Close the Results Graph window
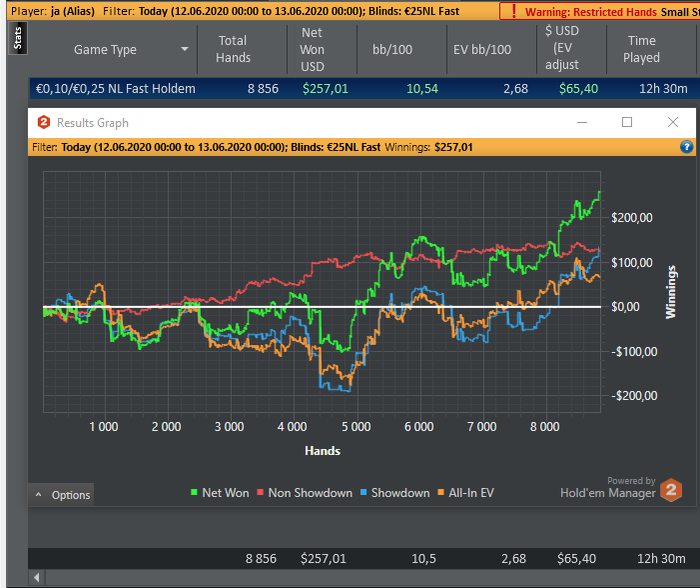This screenshot has height=588, width=700. click(x=673, y=122)
